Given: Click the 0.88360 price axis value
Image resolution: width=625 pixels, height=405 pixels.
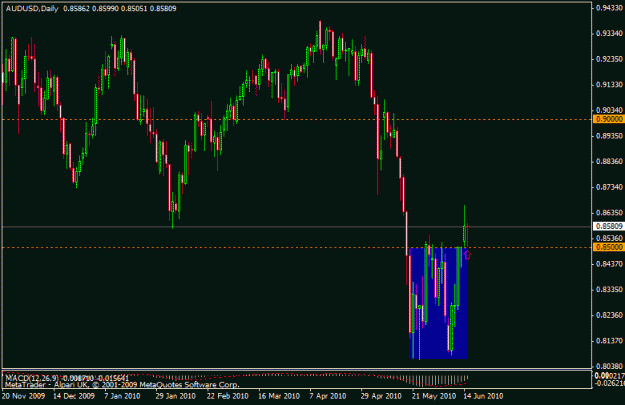Looking at the screenshot, I should point(609,161).
